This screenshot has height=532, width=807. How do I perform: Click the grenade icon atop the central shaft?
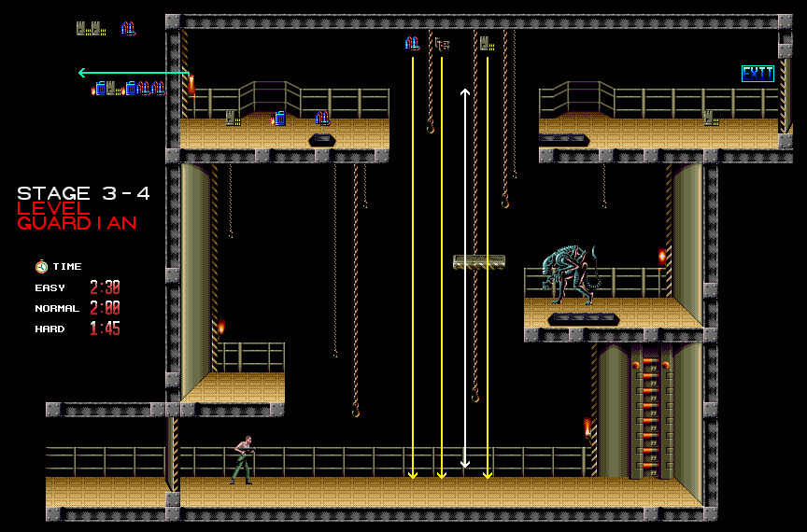pos(412,43)
